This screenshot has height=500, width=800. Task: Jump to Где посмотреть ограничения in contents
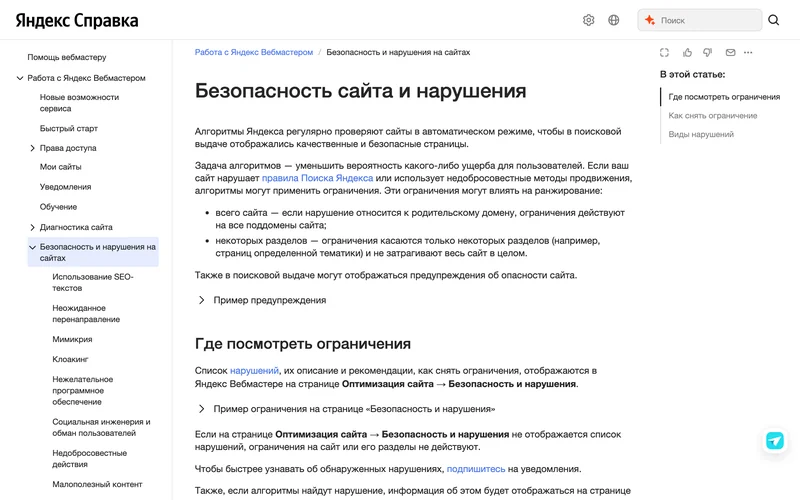(724, 97)
